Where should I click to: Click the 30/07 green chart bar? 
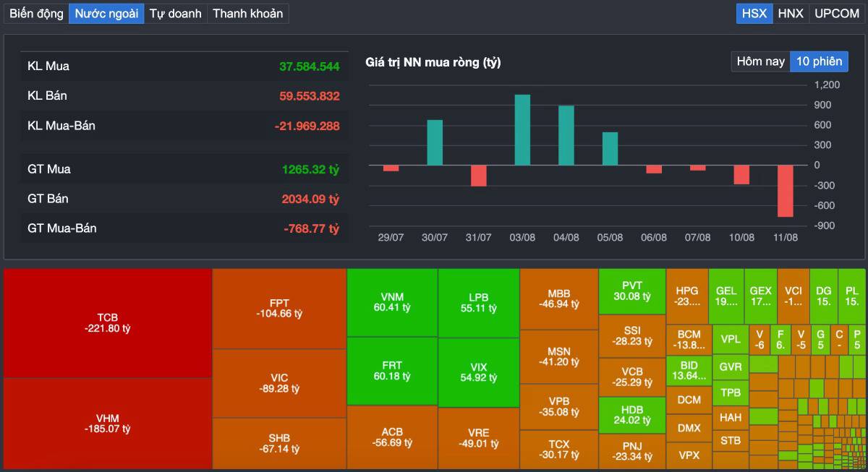click(x=435, y=142)
